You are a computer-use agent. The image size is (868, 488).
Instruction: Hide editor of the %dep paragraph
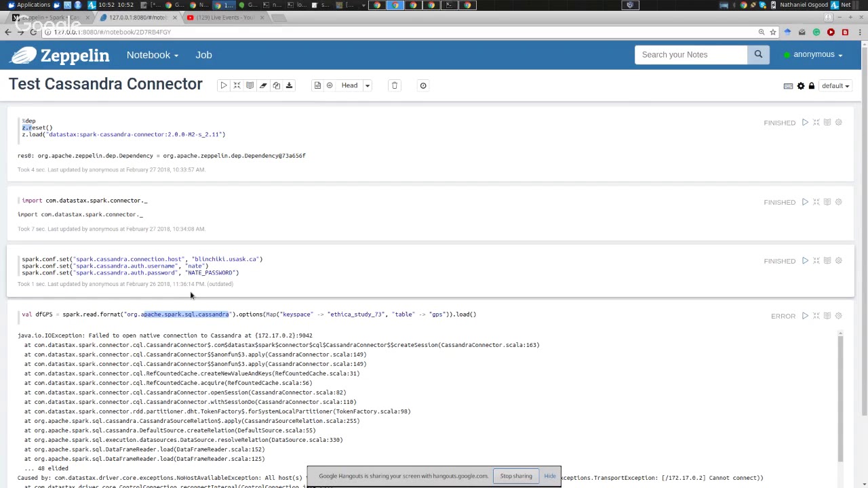coord(816,123)
